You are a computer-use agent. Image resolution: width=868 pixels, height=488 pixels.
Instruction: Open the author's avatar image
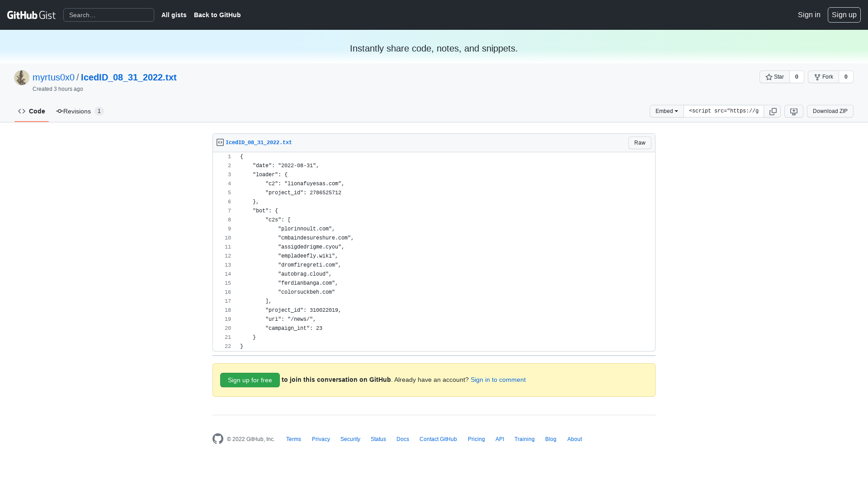click(21, 77)
